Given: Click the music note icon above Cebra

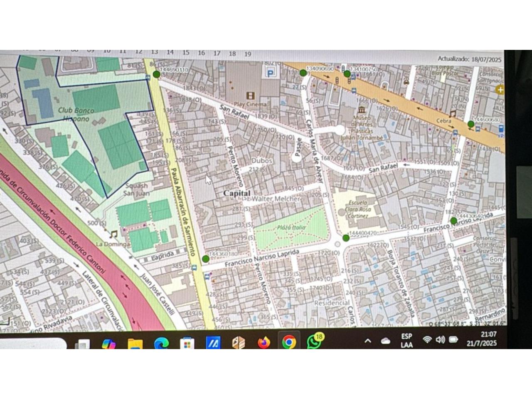Looking at the screenshot, I should 453,113.
